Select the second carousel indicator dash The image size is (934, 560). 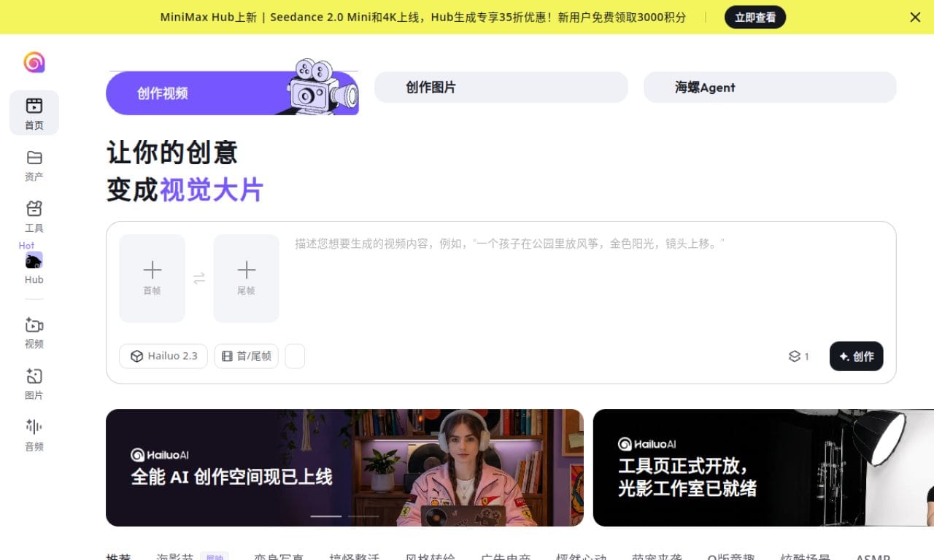pos(363,516)
